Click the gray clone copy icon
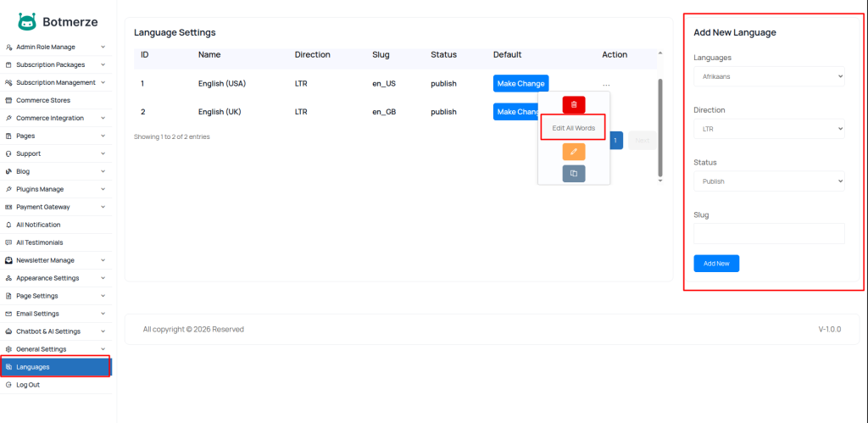Screen dimensions: 868x423 [x=574, y=173]
